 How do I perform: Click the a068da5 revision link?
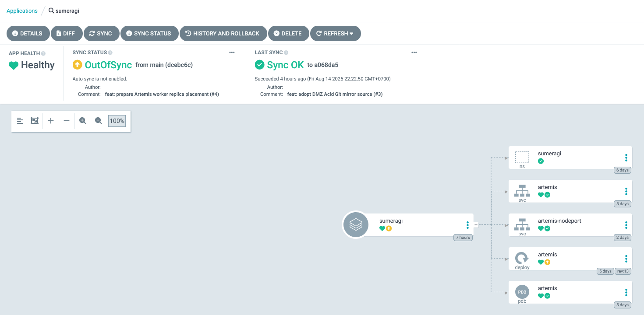point(326,65)
